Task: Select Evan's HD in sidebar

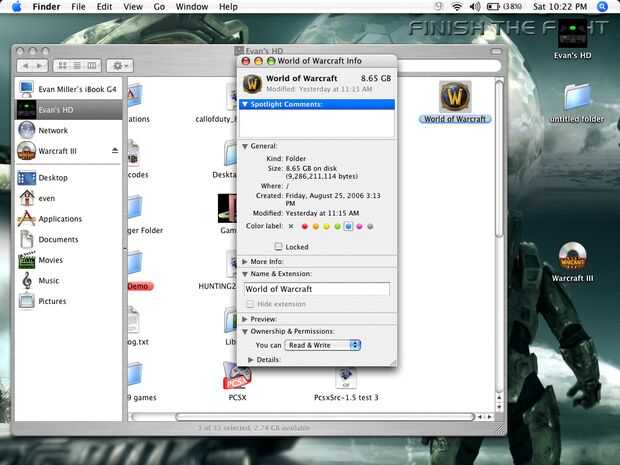Action: 68,110
